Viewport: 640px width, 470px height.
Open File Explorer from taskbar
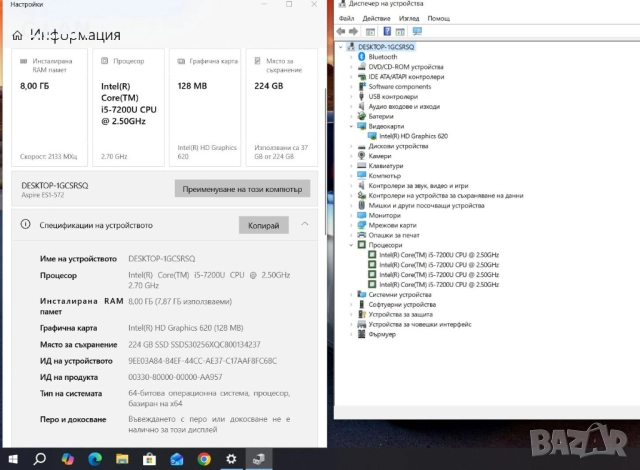122,459
